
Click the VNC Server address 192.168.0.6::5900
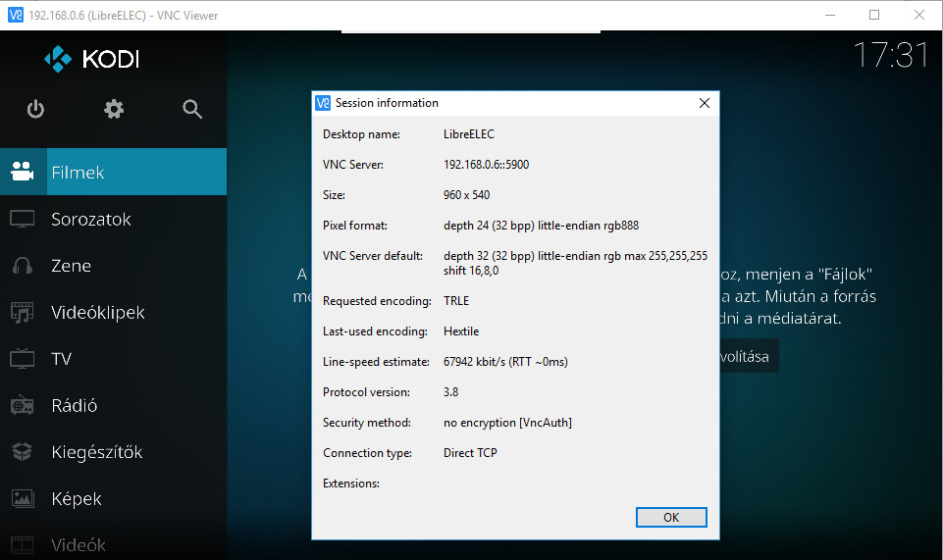[486, 165]
